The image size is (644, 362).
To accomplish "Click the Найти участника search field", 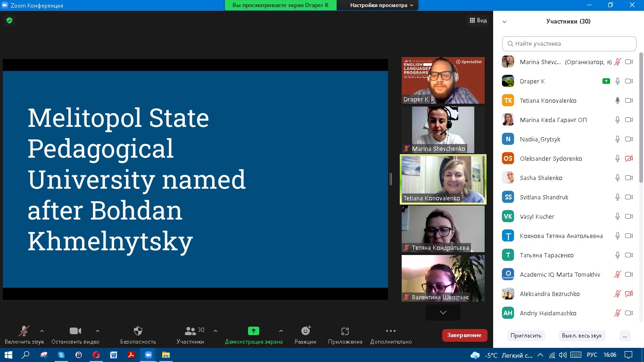I will pos(569,44).
